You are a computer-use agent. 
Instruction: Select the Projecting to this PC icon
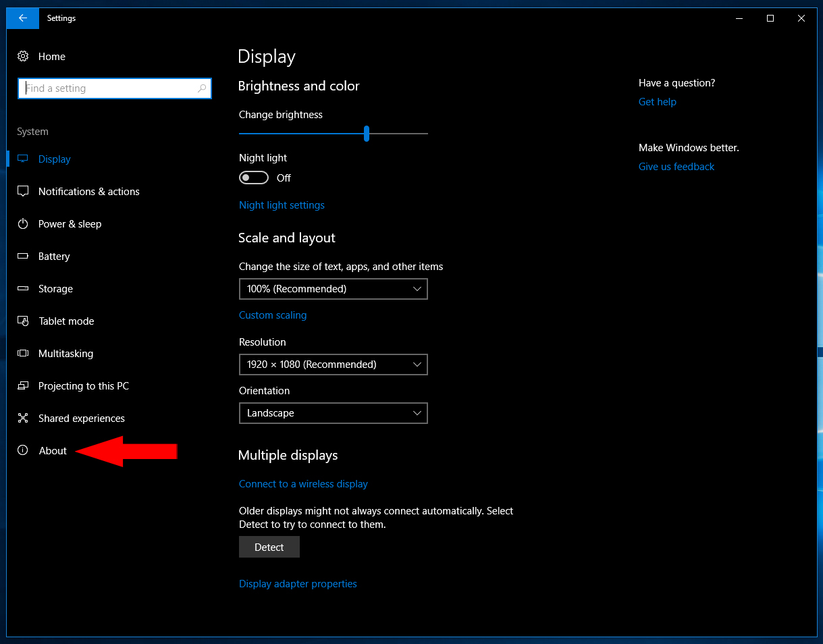23,385
